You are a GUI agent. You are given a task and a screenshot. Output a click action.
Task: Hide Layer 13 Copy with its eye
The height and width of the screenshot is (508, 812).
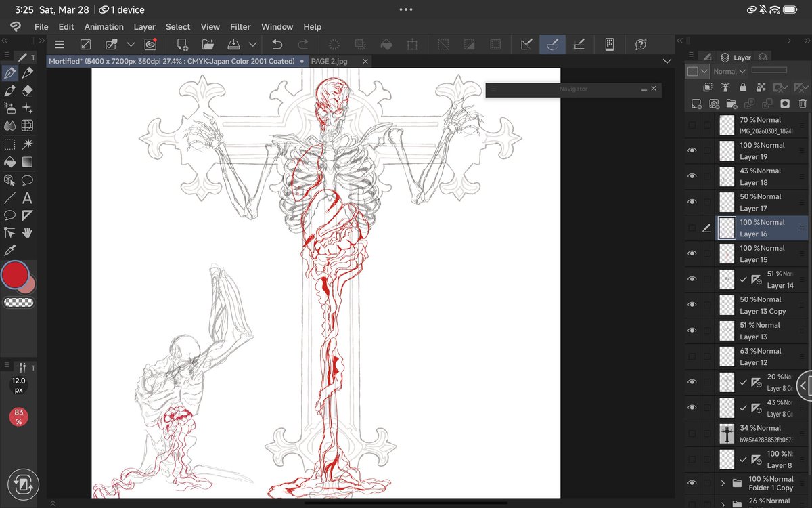click(692, 305)
